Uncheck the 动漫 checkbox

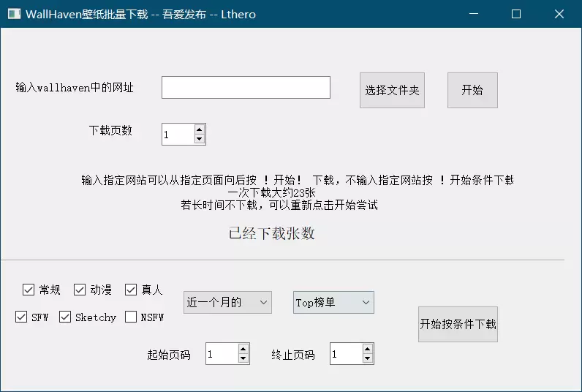click(80, 290)
